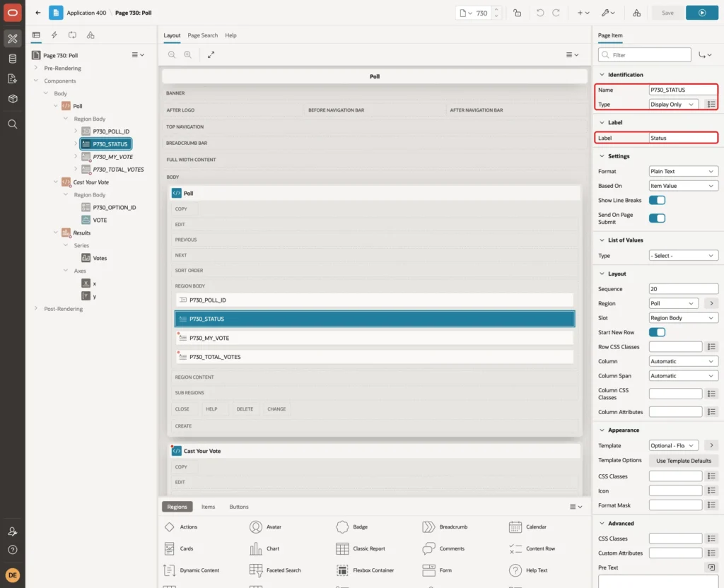Click Use Template Defaults button
Screen dimensions: 724x588
click(x=684, y=460)
